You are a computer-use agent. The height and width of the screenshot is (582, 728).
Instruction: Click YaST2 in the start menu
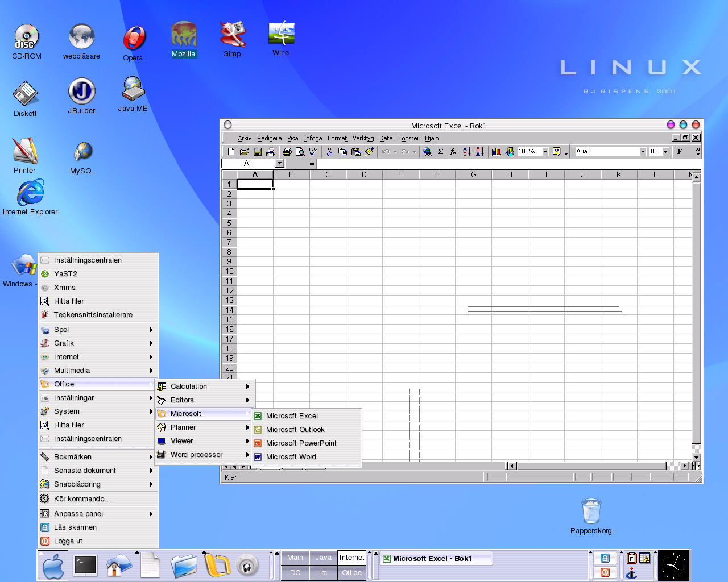pos(97,274)
